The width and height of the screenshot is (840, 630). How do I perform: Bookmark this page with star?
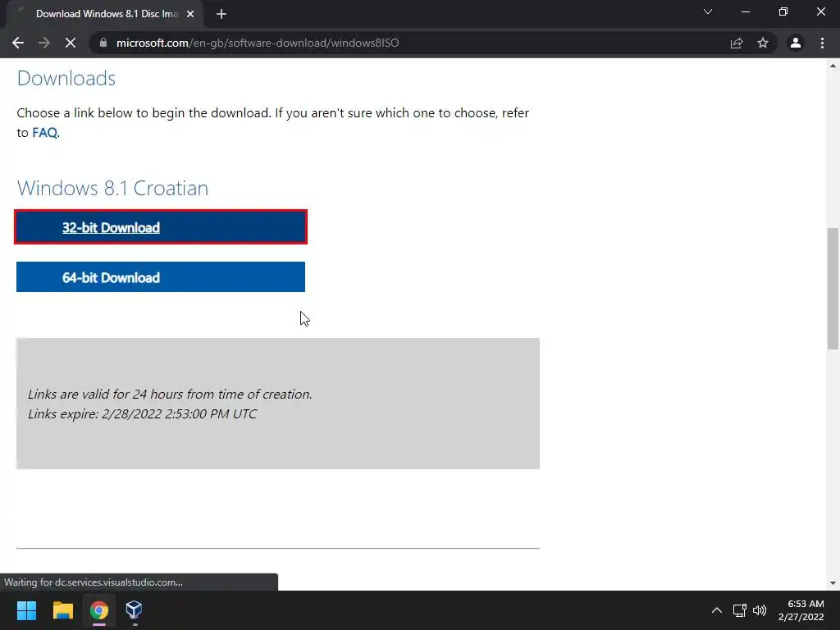coord(763,43)
